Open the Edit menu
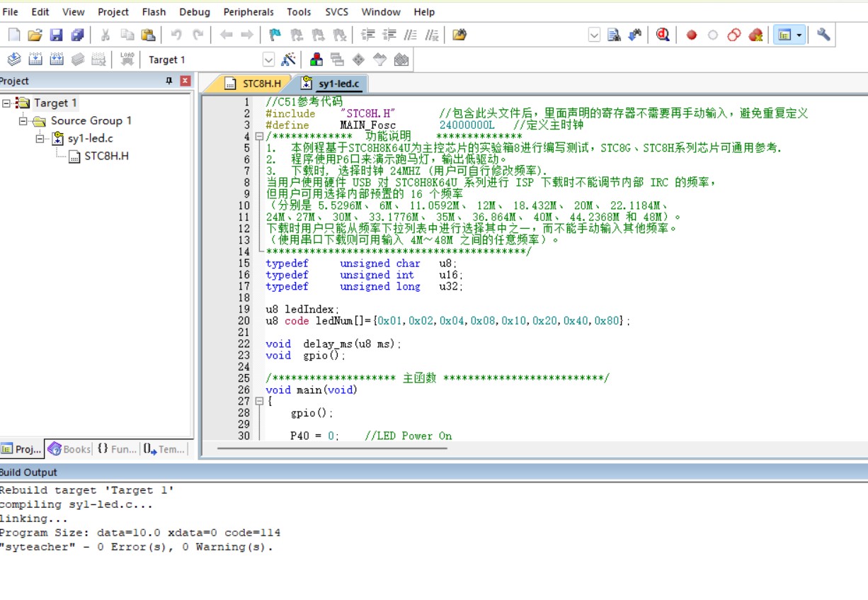This screenshot has width=868, height=600. (x=40, y=11)
